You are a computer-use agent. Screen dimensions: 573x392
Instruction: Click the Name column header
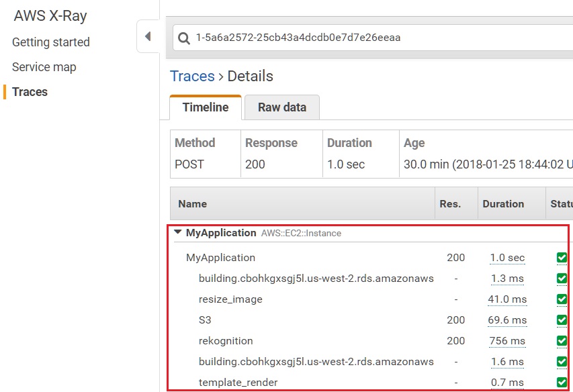(302, 203)
